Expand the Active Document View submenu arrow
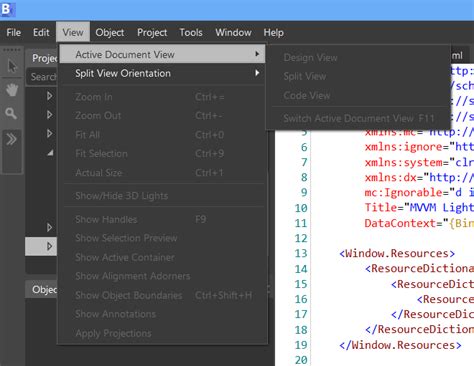The height and width of the screenshot is (366, 474). [x=257, y=54]
